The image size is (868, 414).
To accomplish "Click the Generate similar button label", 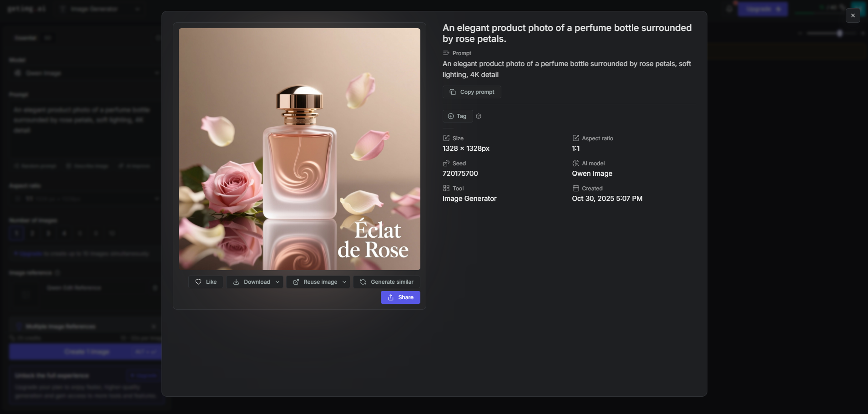I will (x=392, y=282).
